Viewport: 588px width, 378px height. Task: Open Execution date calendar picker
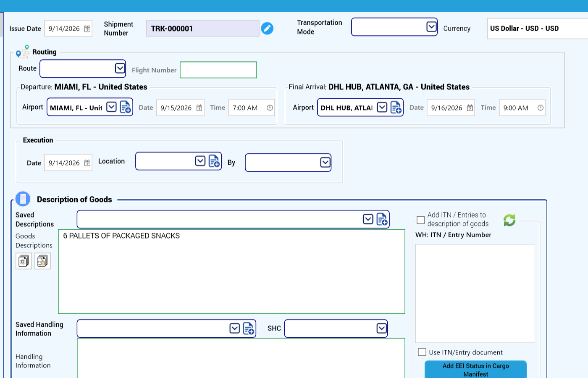[87, 163]
